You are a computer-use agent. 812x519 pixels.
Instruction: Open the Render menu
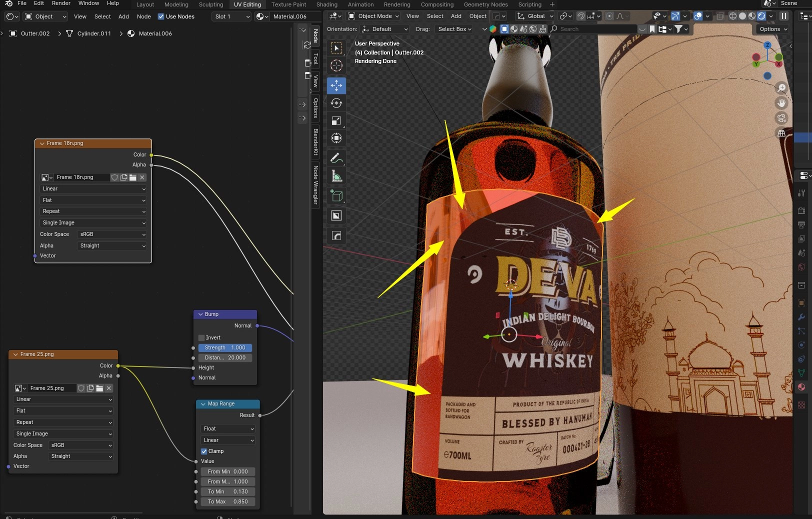61,3
